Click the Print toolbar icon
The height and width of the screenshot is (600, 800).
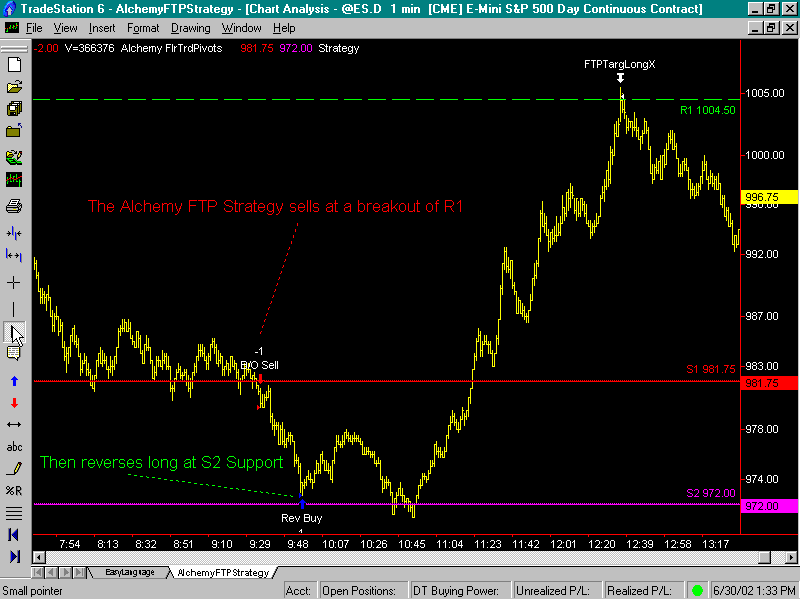click(14, 206)
